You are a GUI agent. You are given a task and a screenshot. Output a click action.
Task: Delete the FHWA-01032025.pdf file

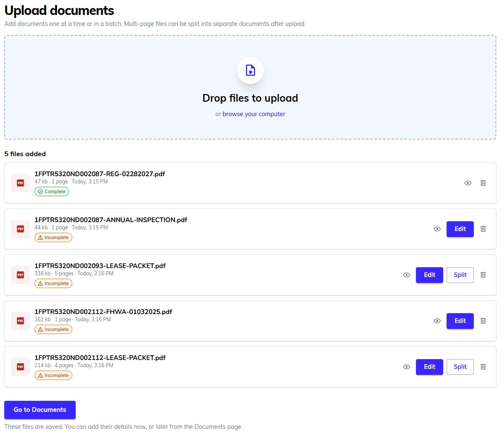click(x=483, y=321)
